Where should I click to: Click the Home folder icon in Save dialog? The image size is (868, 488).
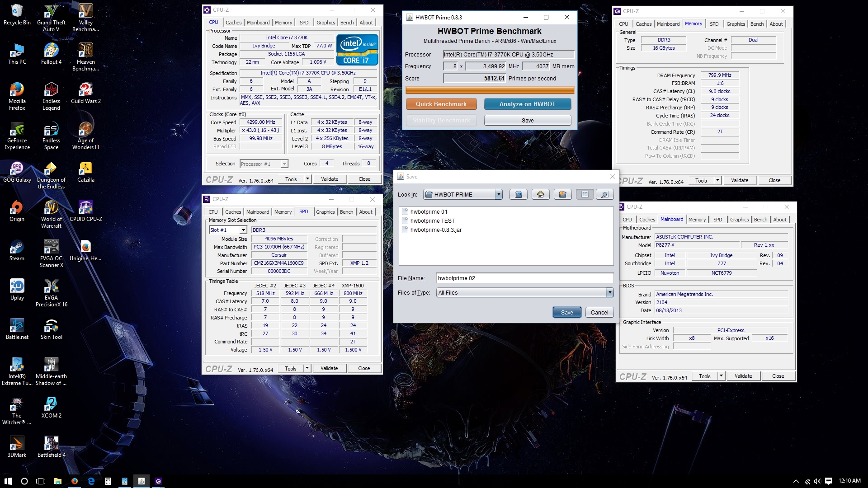pyautogui.click(x=541, y=194)
